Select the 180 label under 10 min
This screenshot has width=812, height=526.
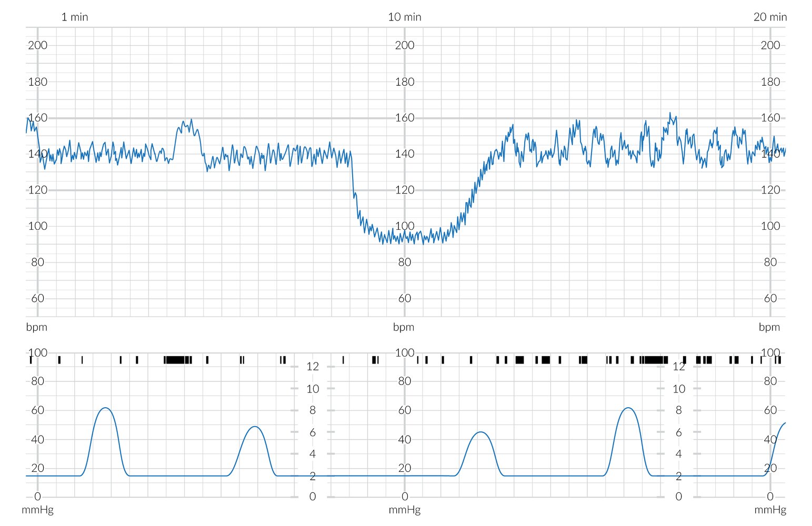point(405,82)
